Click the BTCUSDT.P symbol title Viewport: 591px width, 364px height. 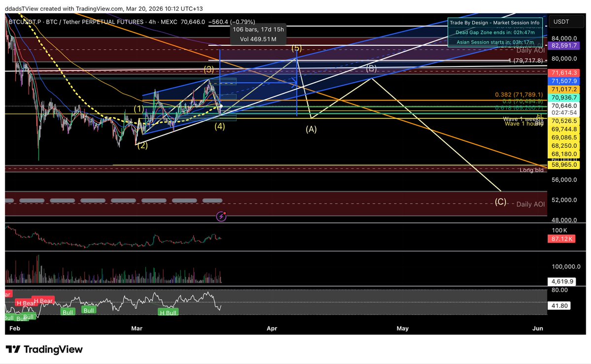(25, 22)
